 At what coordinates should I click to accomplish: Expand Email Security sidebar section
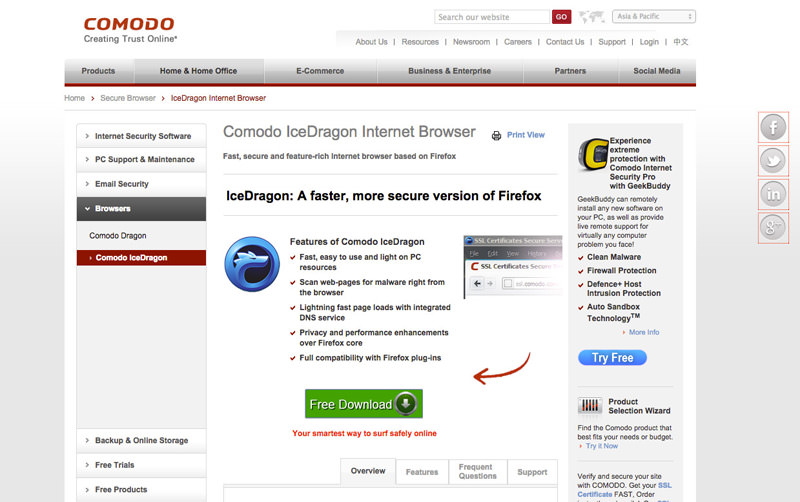[141, 184]
